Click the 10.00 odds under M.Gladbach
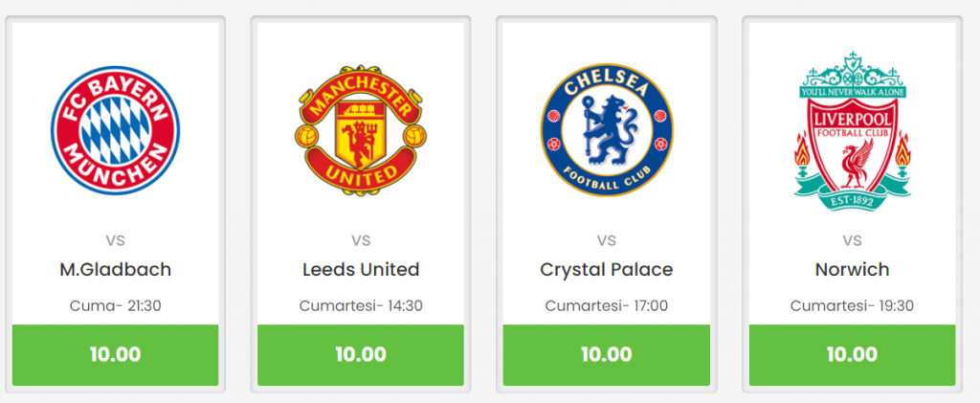980x403 pixels. tap(115, 355)
